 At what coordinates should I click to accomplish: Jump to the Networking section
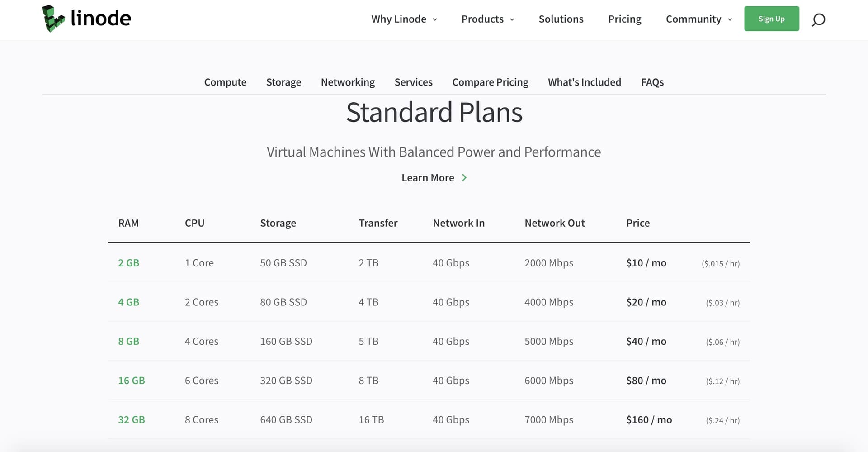pyautogui.click(x=348, y=82)
